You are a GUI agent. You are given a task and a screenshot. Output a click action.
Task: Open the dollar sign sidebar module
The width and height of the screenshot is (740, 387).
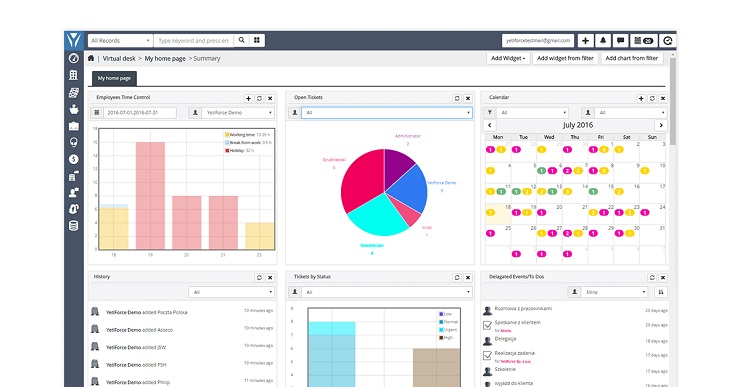click(74, 160)
